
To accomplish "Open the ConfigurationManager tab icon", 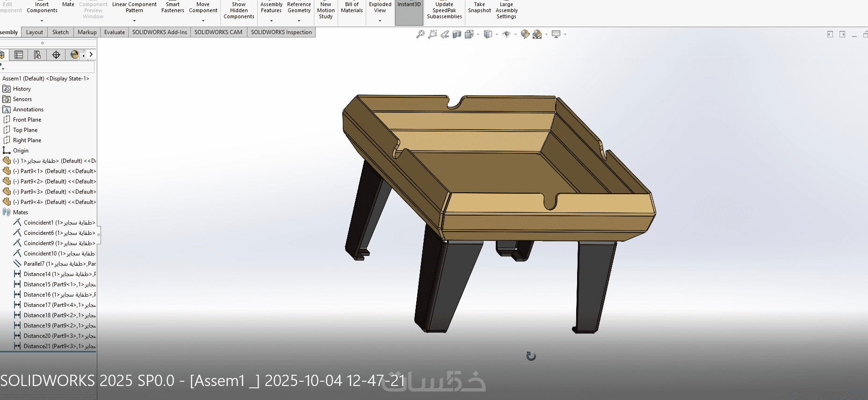I will click(37, 55).
